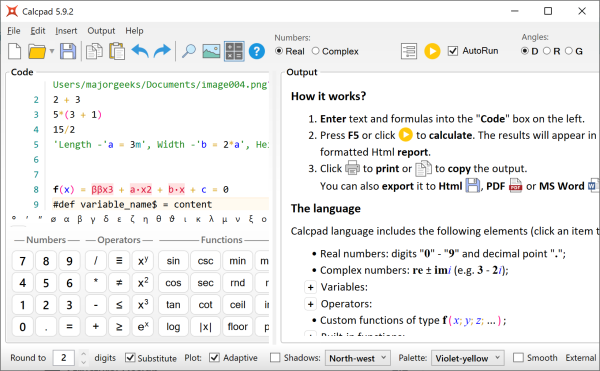Create a new file with blank page icon
Screen dimensions: 600x371
tap(15, 51)
